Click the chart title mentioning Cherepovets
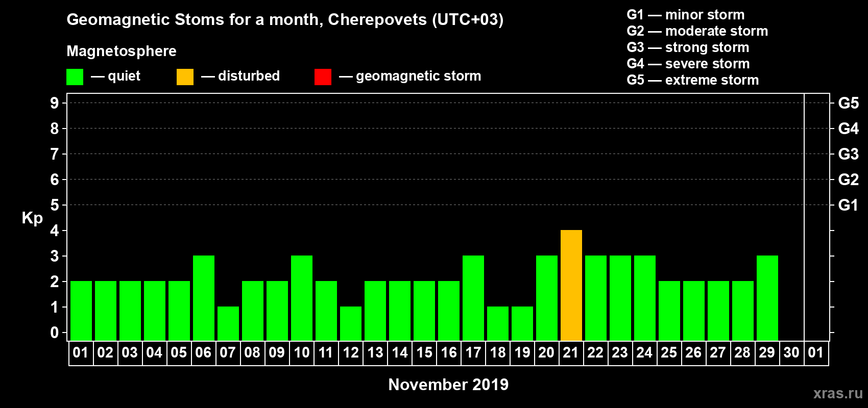This screenshot has height=408, width=868. 285,19
